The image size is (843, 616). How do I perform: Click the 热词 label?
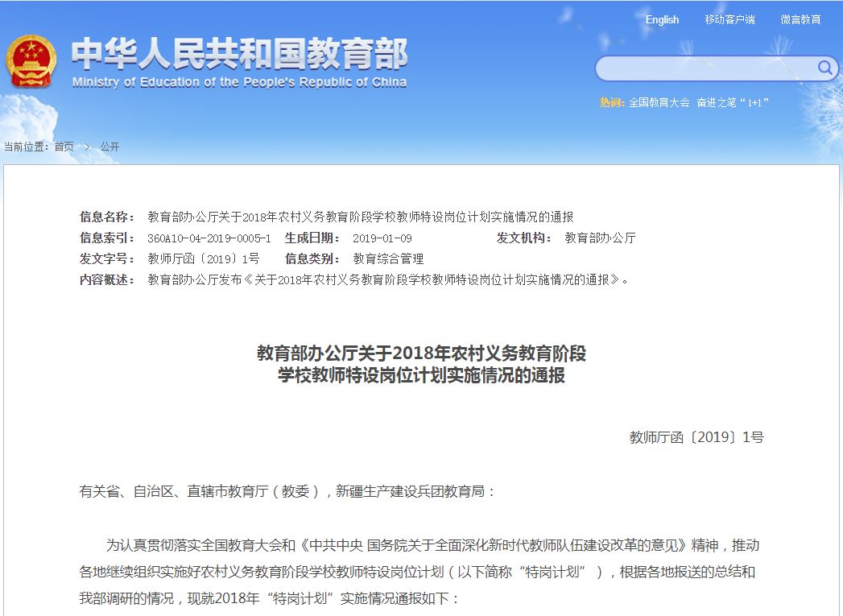coord(613,102)
